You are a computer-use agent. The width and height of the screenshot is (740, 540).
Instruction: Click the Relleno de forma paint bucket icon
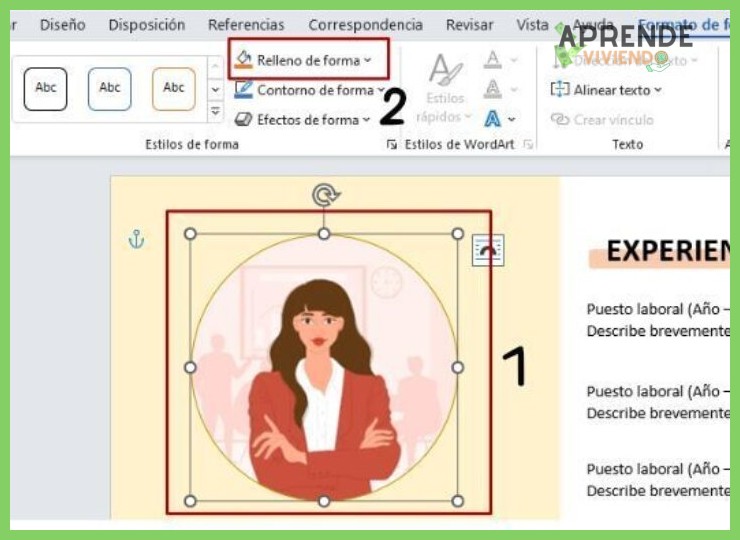pyautogui.click(x=244, y=59)
